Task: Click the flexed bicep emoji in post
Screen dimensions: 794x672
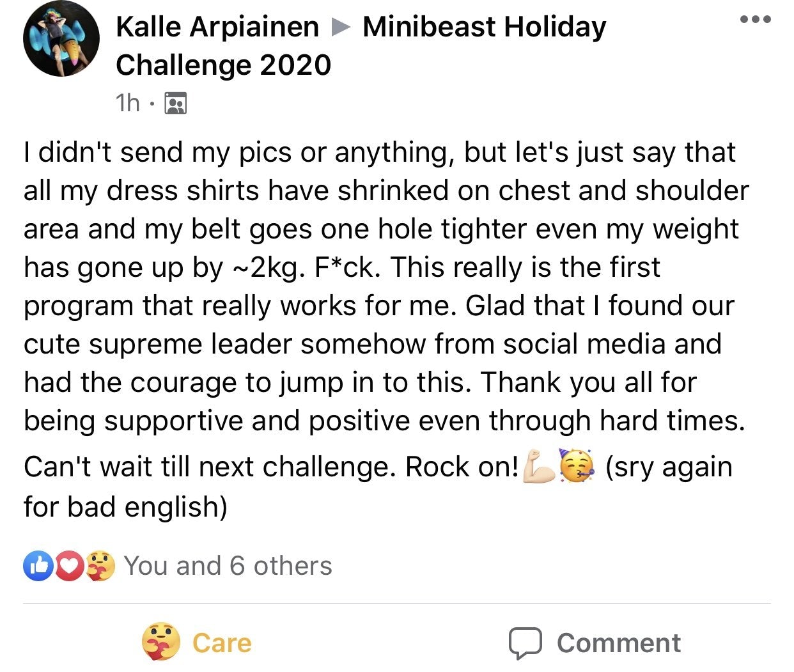Action: [538, 468]
